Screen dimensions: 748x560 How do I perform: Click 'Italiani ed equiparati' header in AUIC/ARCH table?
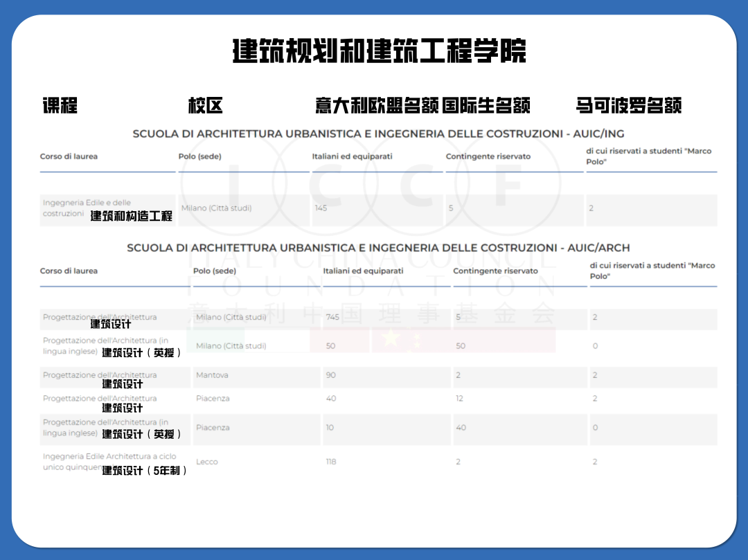pos(363,271)
